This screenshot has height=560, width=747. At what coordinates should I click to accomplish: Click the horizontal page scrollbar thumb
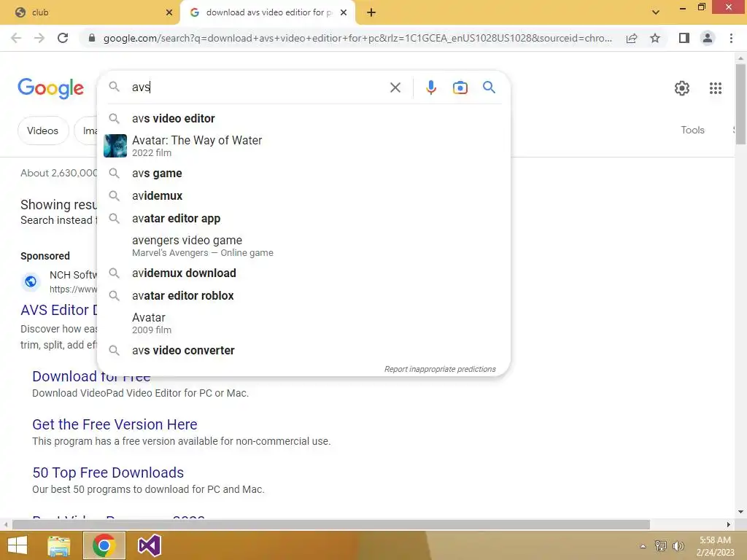(x=331, y=525)
